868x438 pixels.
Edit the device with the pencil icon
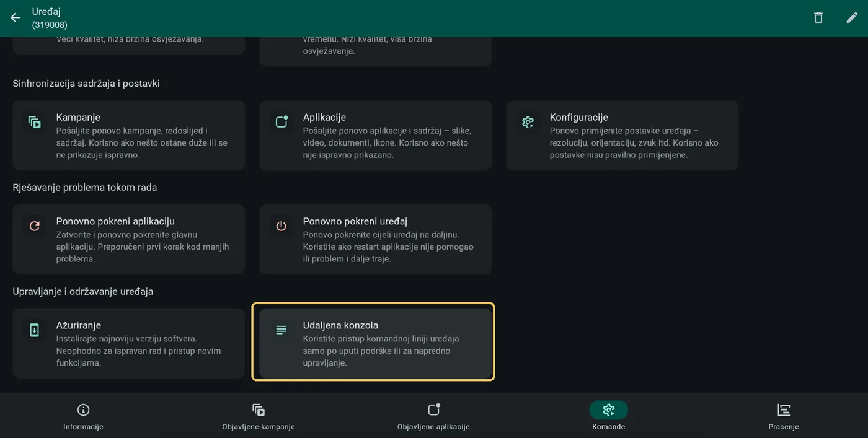pyautogui.click(x=852, y=18)
